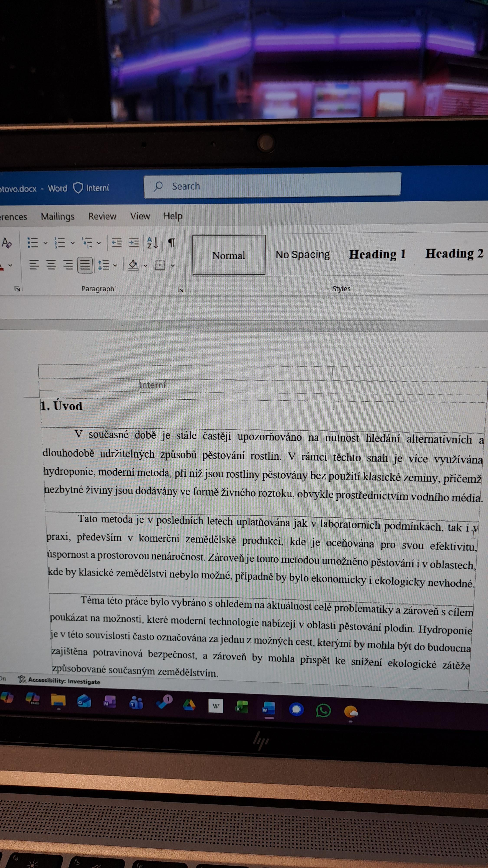Open the borders dropdown arrow
This screenshot has width=488, height=868.
pos(173,266)
